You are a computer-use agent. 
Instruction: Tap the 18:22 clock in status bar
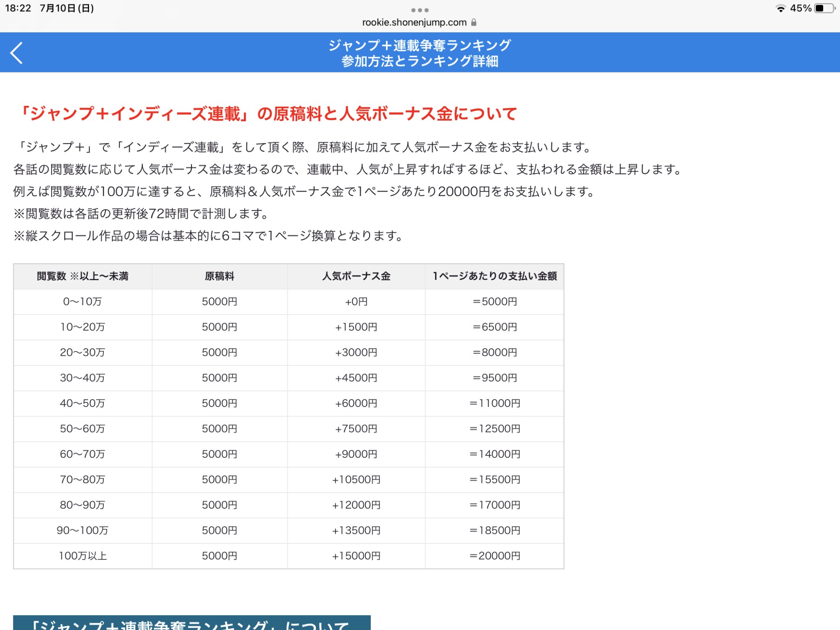(18, 8)
